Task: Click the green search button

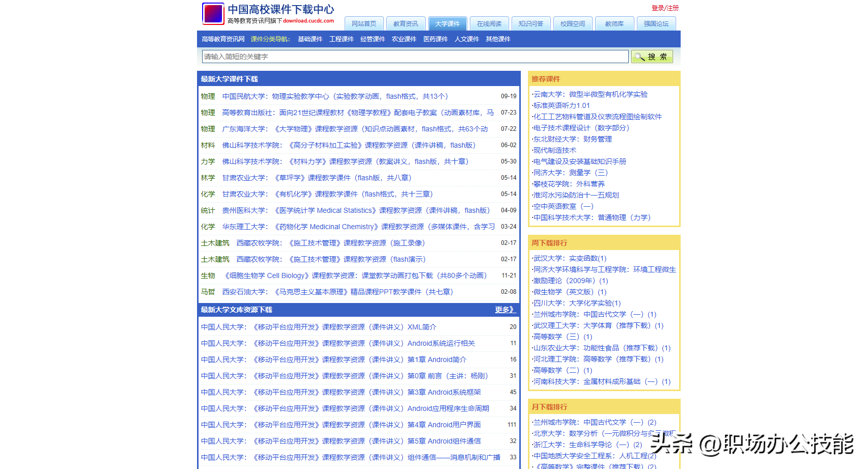Action: click(652, 57)
